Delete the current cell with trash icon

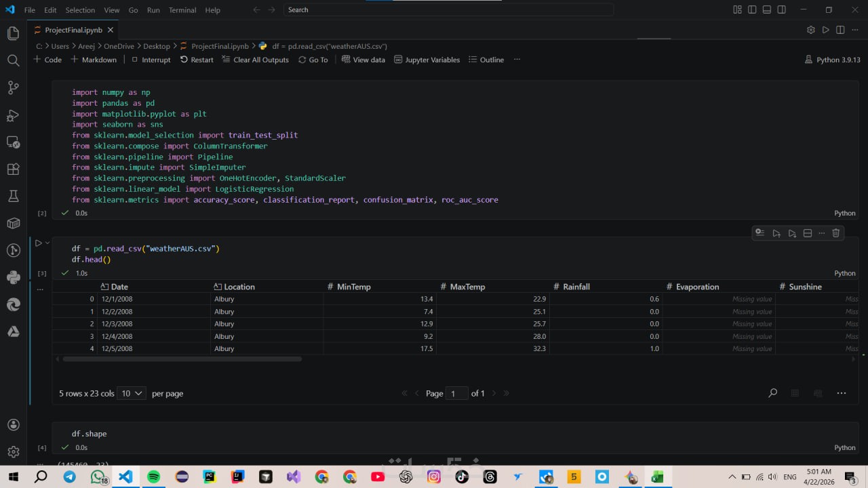coord(835,233)
